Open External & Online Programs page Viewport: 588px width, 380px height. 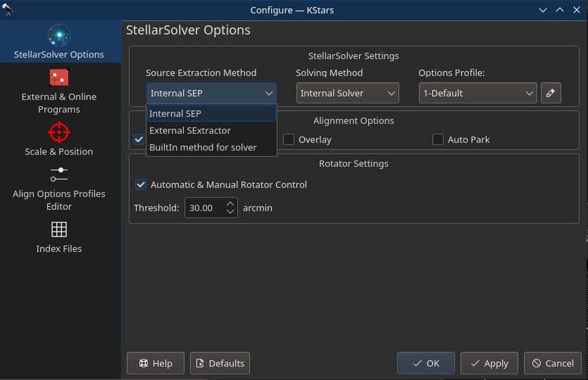click(59, 91)
